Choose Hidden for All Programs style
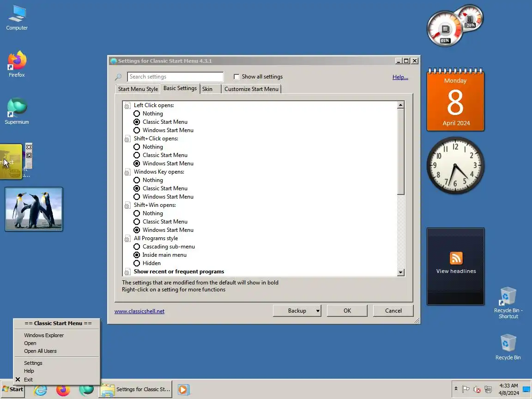This screenshot has width=532, height=399. (x=137, y=263)
